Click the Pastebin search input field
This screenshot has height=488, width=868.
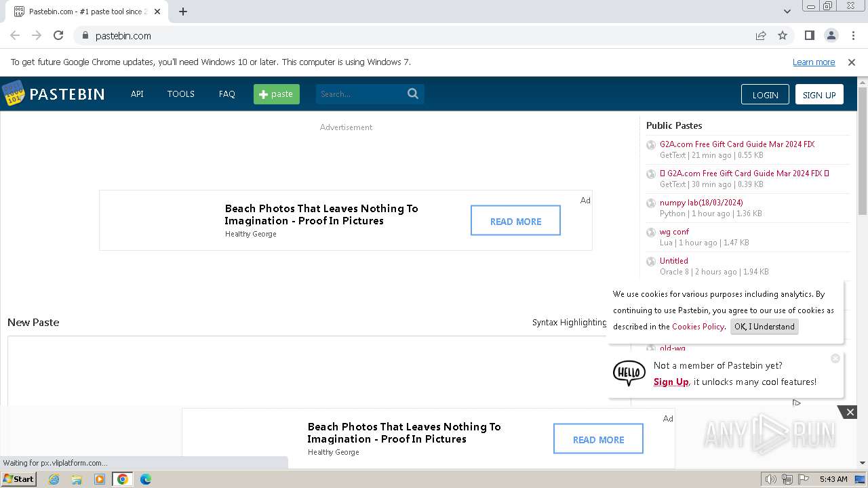click(x=361, y=94)
